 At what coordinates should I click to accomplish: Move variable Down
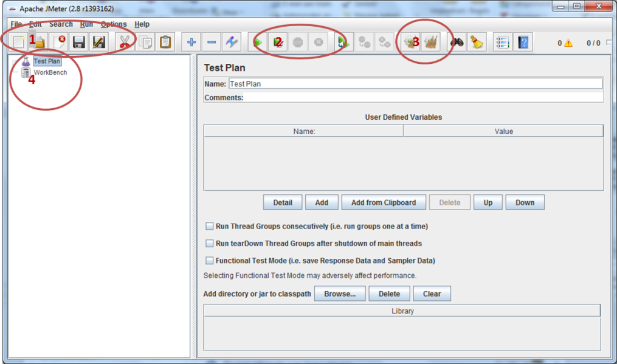coord(525,202)
